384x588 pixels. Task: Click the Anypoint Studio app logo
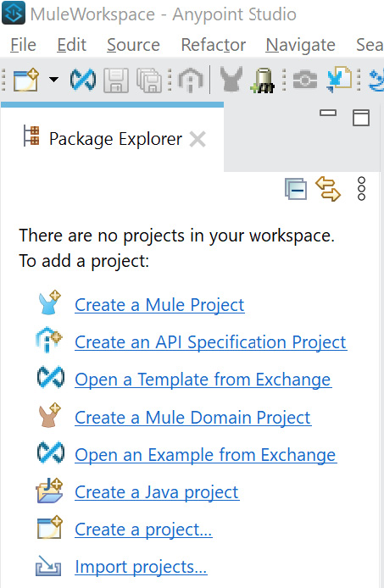[14, 13]
